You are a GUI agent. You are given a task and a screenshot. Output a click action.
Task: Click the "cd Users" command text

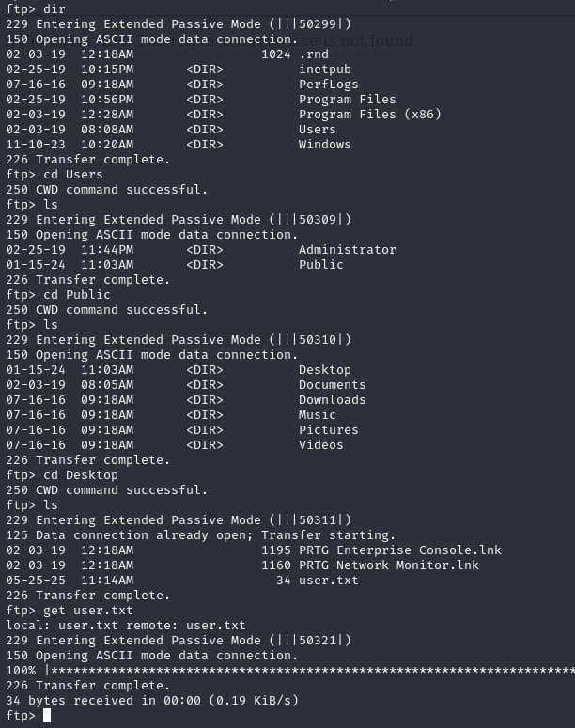(73, 175)
